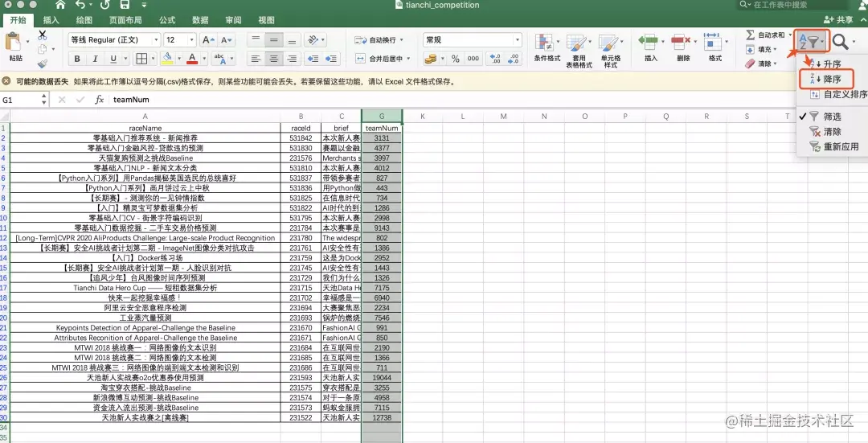Click the 共享 share button

point(838,20)
